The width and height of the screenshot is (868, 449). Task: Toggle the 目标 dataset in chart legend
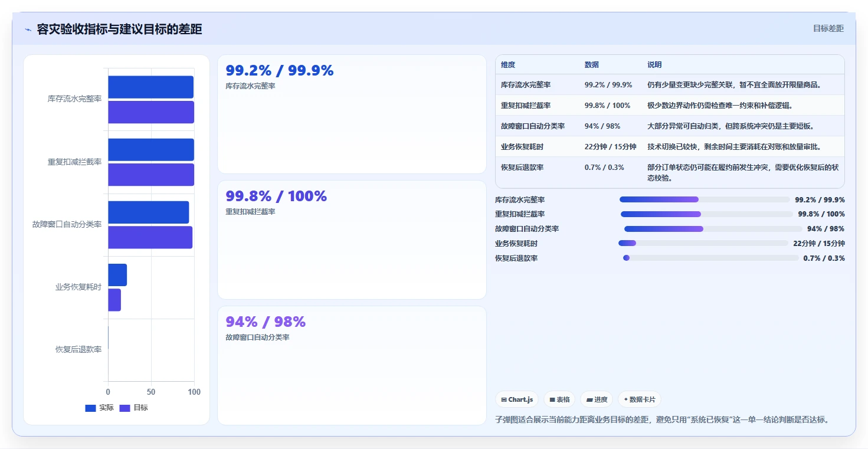click(x=133, y=408)
